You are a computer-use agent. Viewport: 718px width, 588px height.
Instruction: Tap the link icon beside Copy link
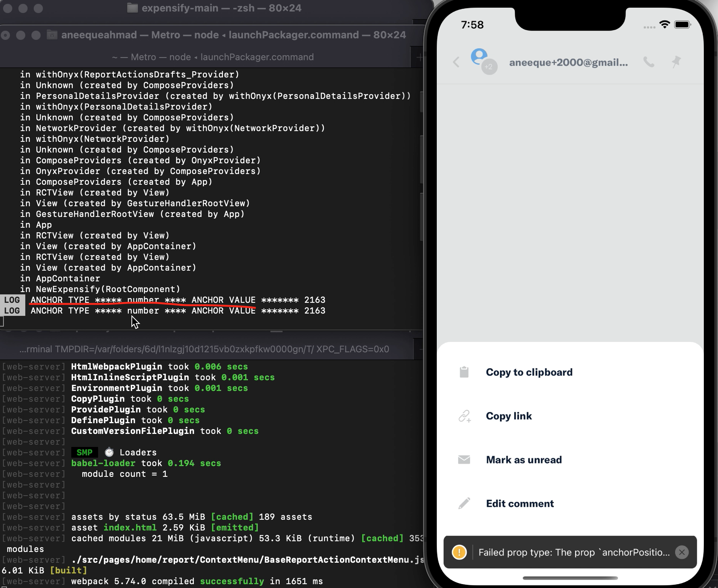pos(464,416)
